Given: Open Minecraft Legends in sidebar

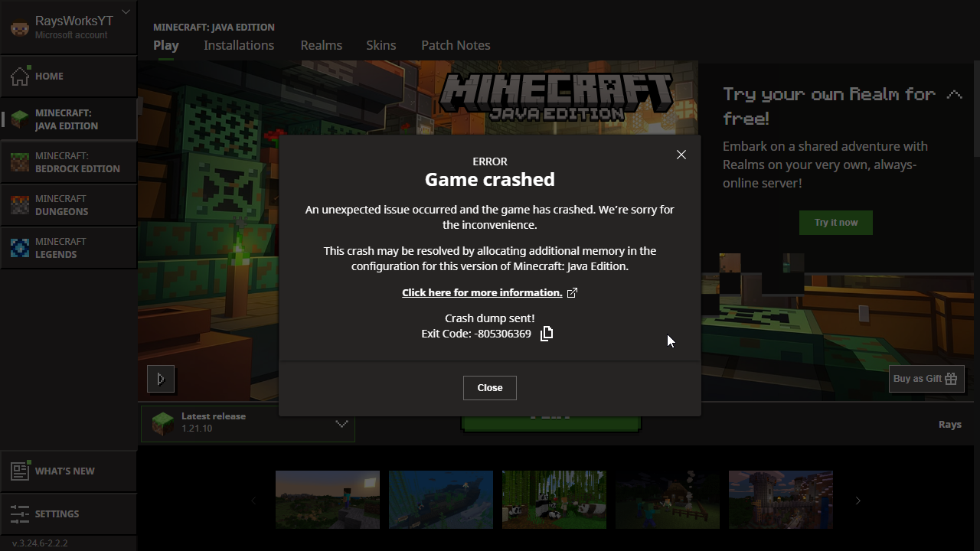Looking at the screenshot, I should click(69, 247).
